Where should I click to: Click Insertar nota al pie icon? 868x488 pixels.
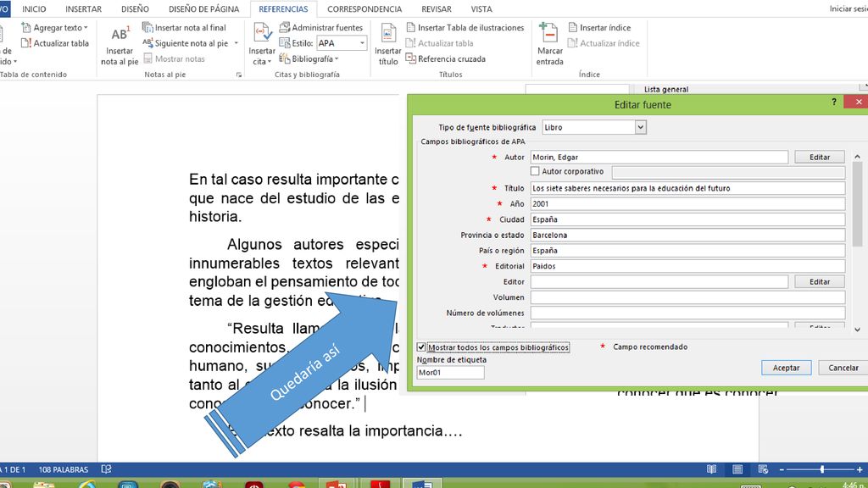pyautogui.click(x=120, y=34)
